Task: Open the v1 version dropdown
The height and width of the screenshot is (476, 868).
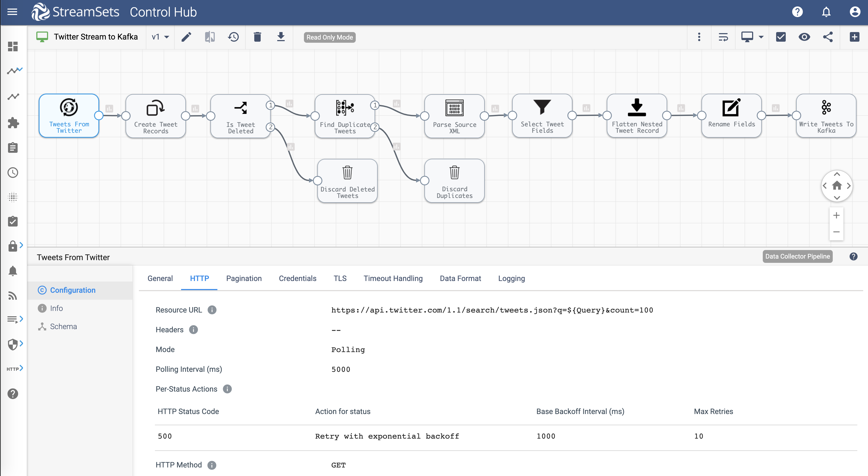Action: click(161, 37)
